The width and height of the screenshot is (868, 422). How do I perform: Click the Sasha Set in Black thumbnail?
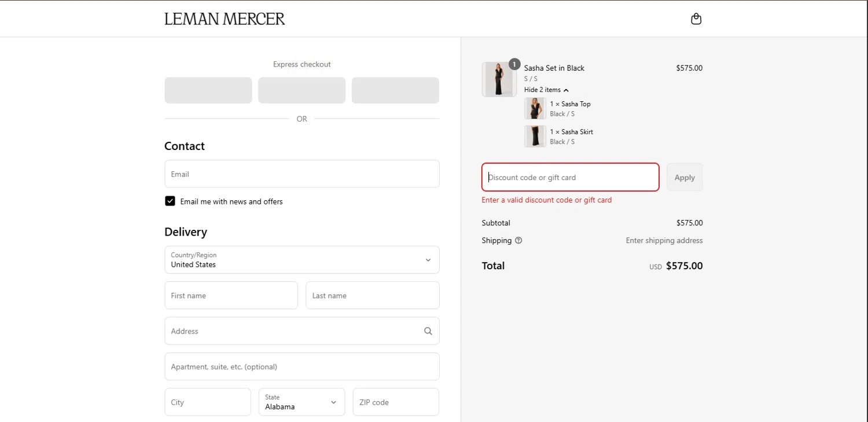[499, 79]
